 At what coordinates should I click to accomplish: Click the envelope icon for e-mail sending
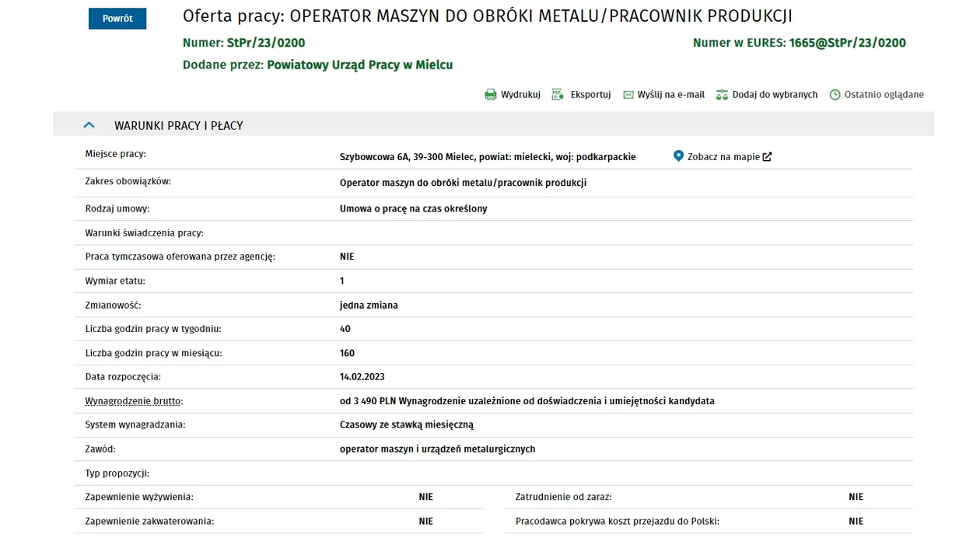(x=628, y=95)
